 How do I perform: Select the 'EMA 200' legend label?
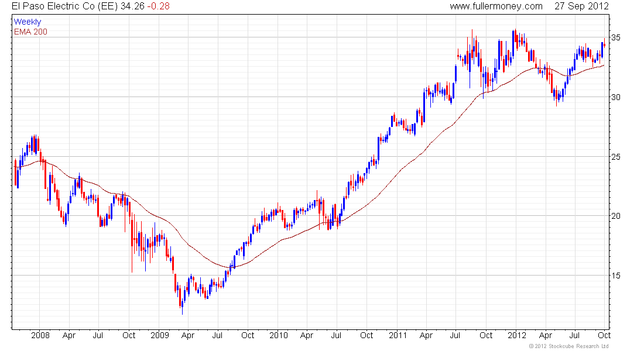(x=30, y=32)
